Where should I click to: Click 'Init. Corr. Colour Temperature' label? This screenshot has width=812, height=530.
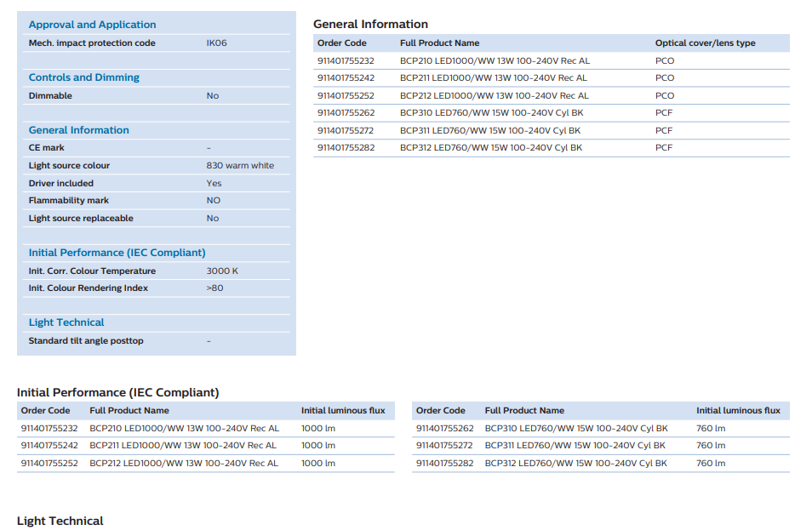point(92,271)
